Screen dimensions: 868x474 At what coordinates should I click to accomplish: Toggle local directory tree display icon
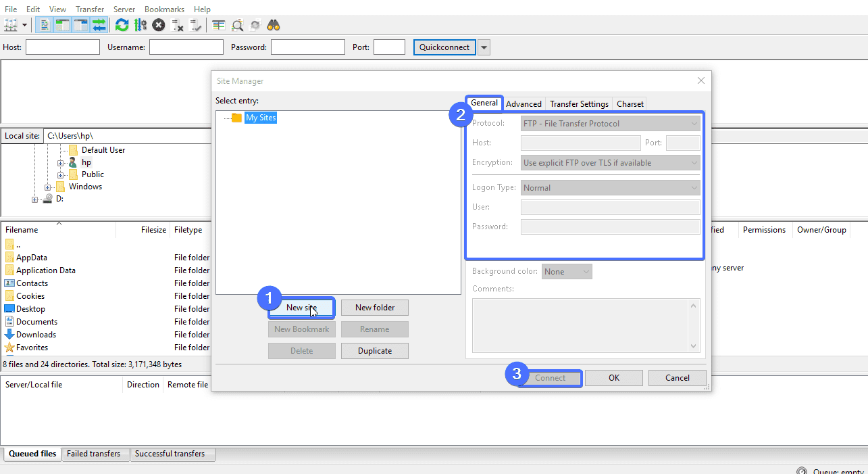[x=63, y=25]
